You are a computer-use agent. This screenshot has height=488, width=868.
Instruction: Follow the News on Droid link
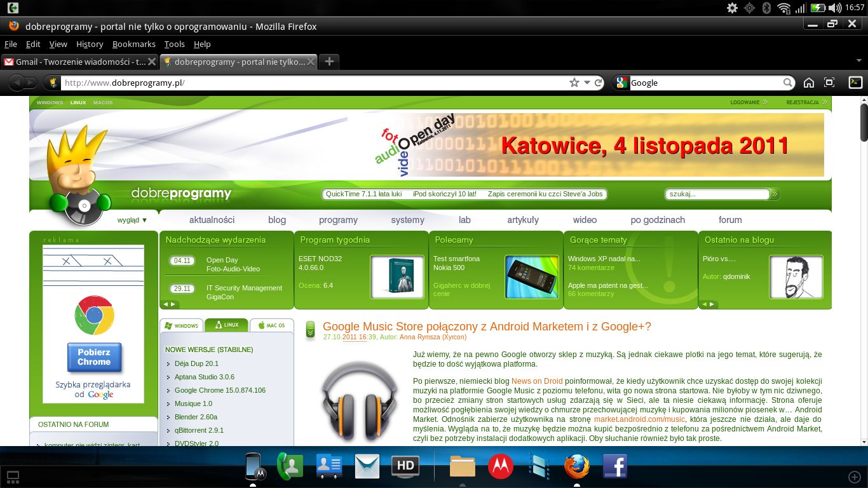click(x=537, y=381)
